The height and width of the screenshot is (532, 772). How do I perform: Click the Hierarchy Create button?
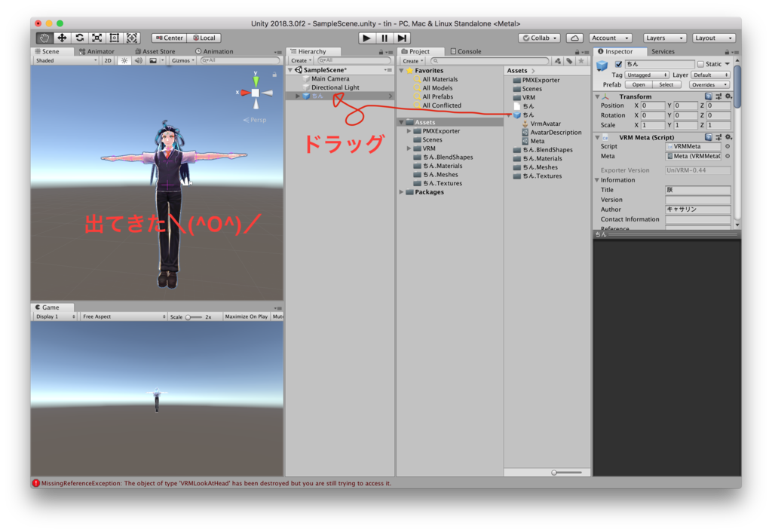point(301,60)
